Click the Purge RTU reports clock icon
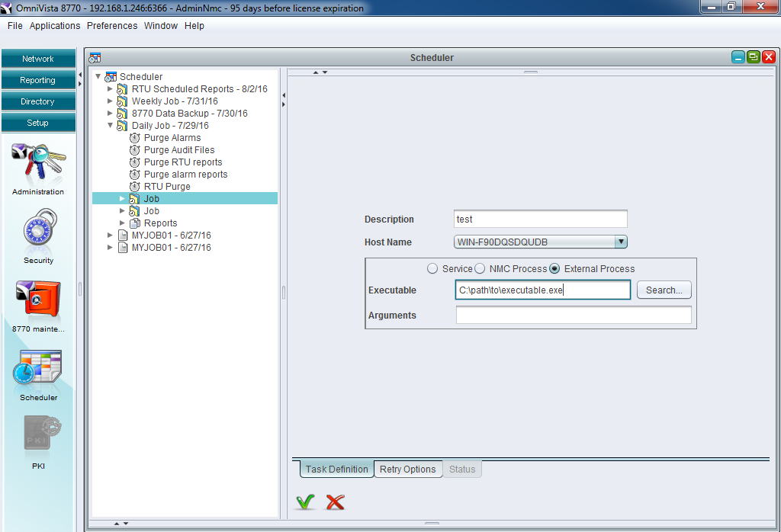The image size is (781, 532). pyautogui.click(x=134, y=162)
